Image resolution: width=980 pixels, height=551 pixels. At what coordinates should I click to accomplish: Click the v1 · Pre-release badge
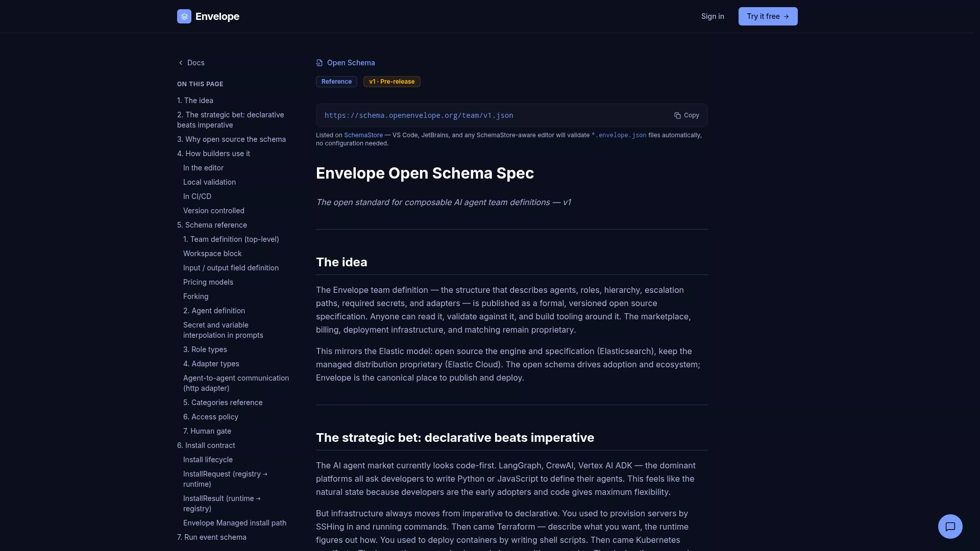tap(392, 82)
